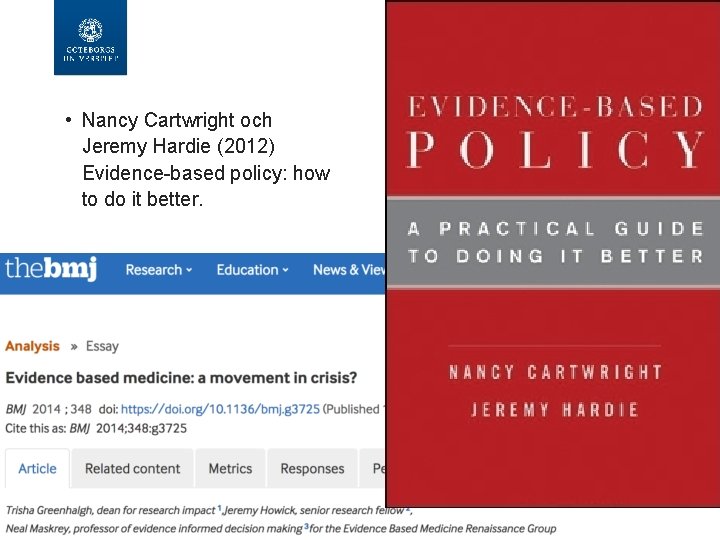Click Nancy Cartwright name on book cover

click(x=556, y=372)
